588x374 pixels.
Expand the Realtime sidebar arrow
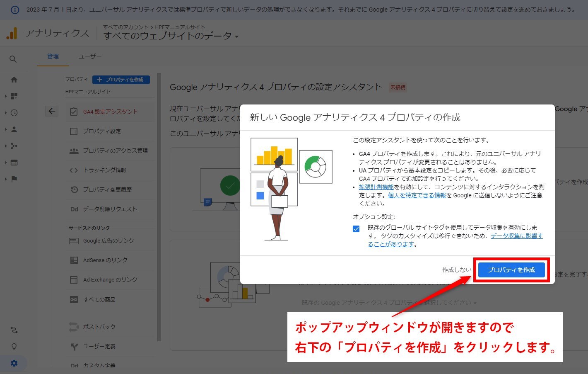click(x=6, y=113)
